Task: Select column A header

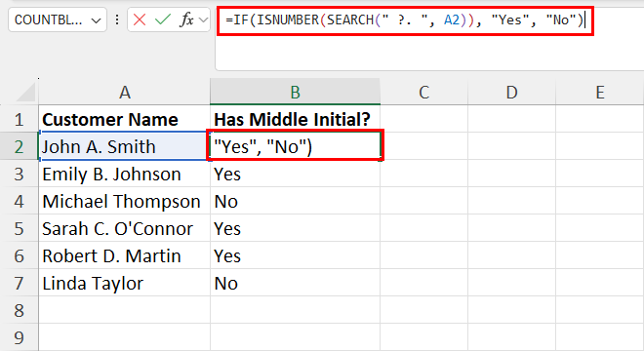Action: (125, 92)
